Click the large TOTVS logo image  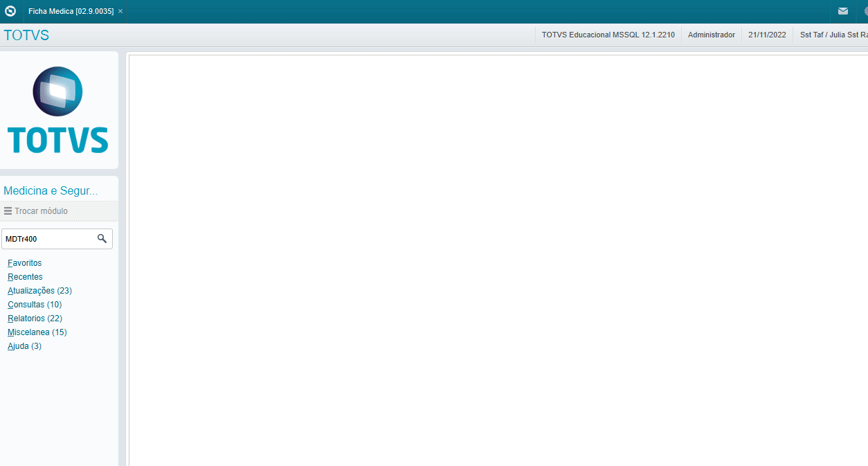58,110
